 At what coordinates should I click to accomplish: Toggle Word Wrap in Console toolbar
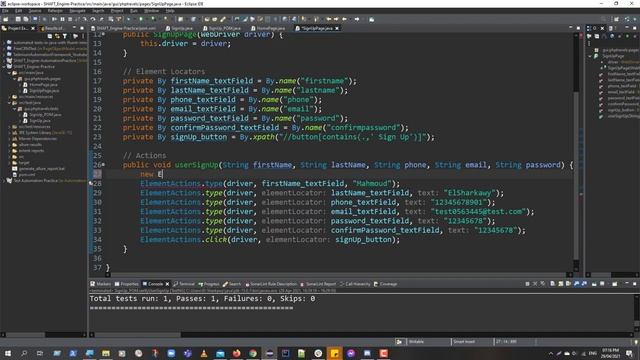(x=568, y=284)
